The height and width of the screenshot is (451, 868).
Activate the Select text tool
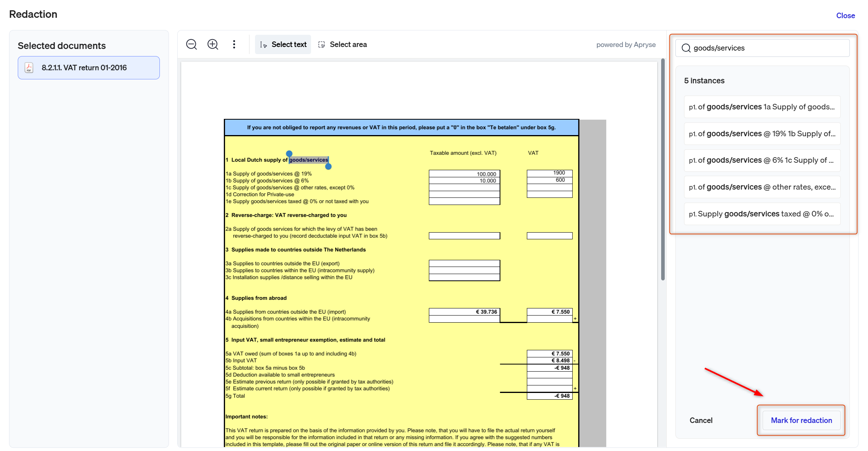tap(283, 44)
